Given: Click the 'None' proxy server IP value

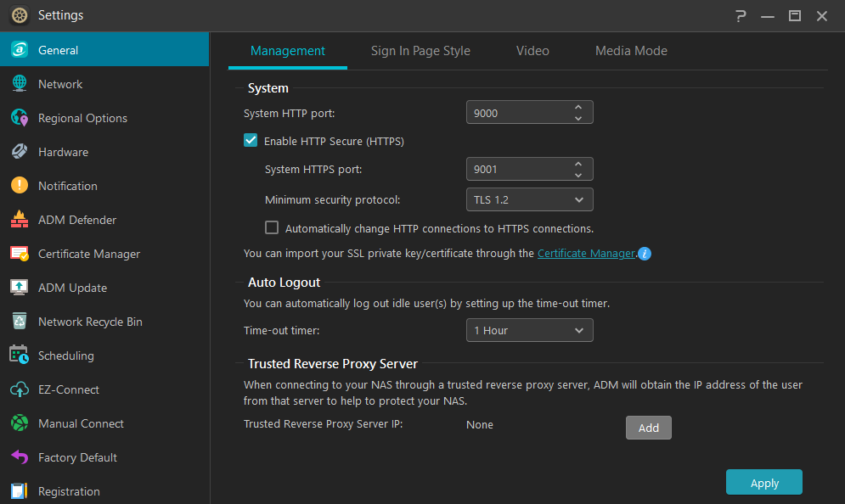Looking at the screenshot, I should point(480,424).
